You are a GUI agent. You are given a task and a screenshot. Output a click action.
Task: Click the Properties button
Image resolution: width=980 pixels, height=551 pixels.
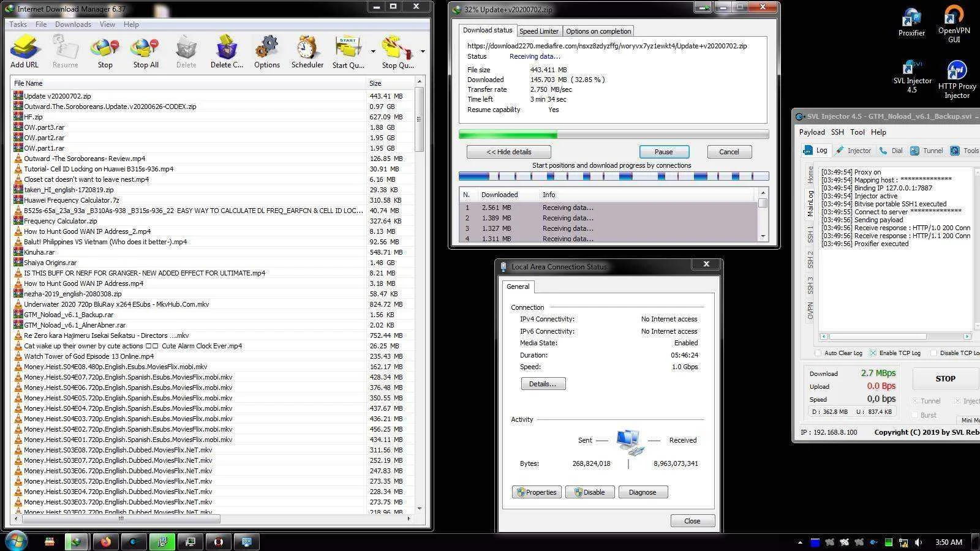click(537, 492)
